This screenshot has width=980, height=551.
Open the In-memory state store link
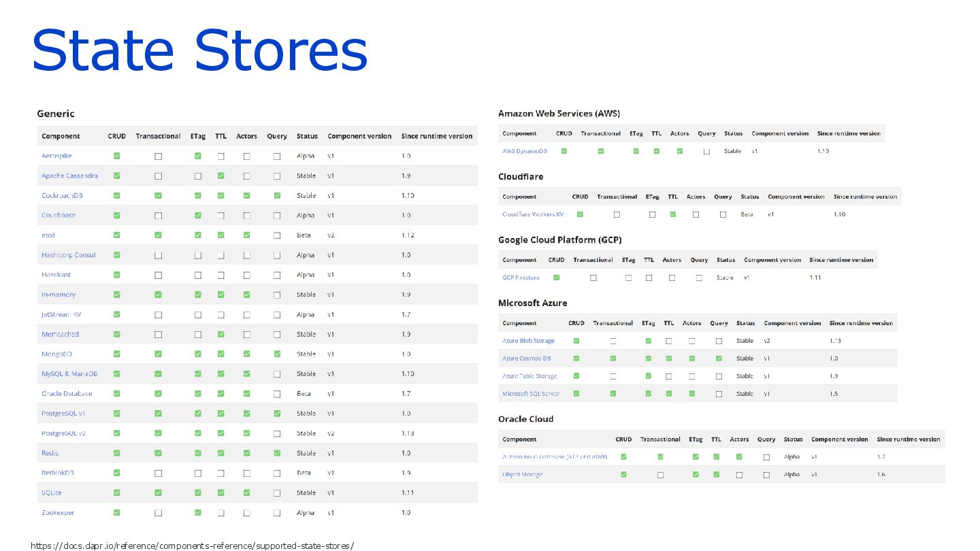[59, 295]
